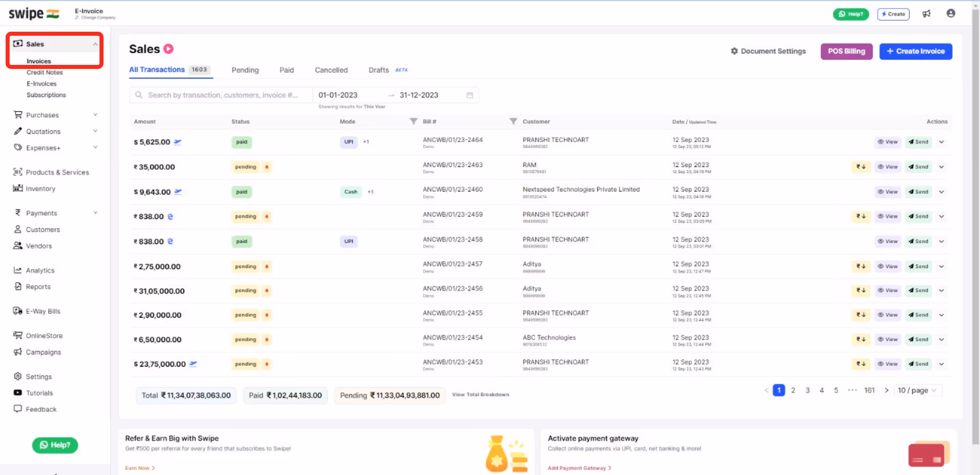Expand the Purchases sidebar section
The image size is (980, 475).
tap(95, 115)
